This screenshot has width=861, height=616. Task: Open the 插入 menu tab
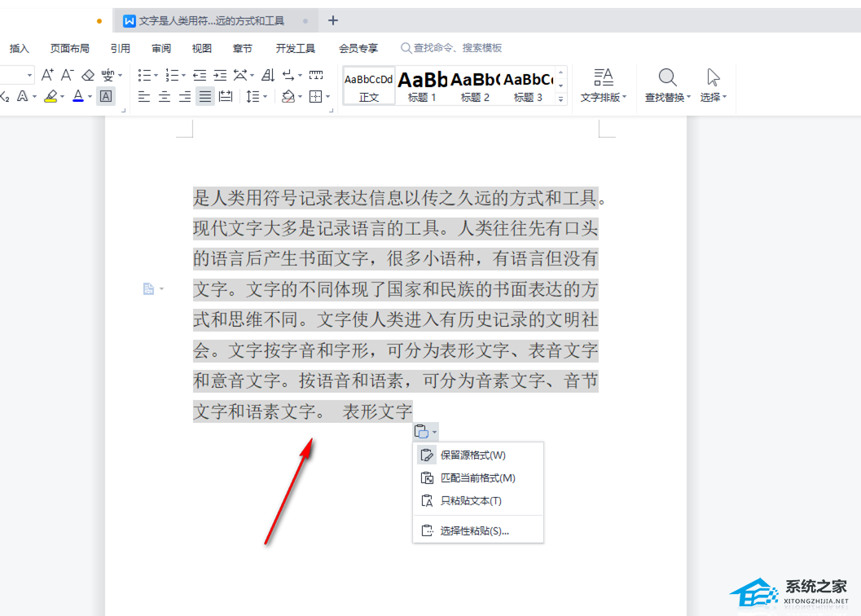20,48
